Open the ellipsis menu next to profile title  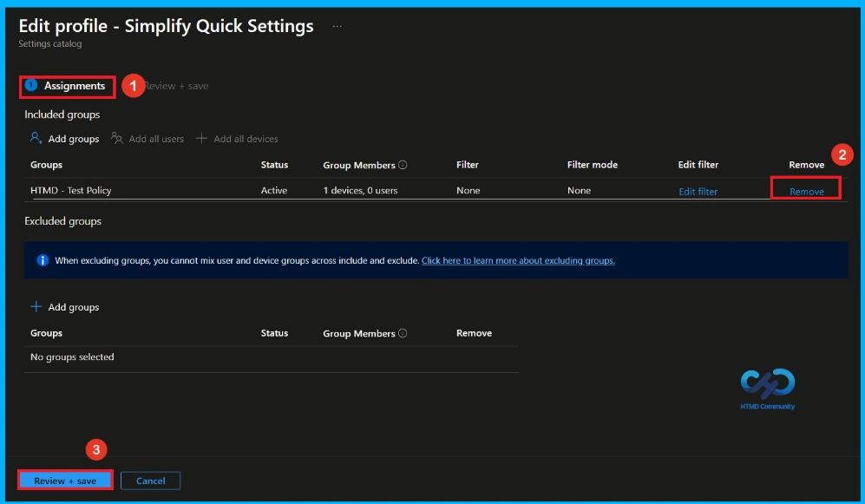[337, 26]
